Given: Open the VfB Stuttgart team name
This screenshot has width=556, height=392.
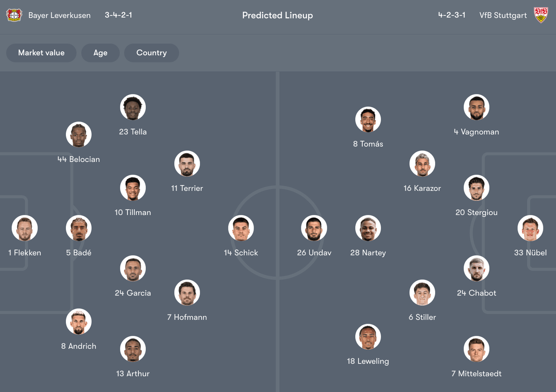Looking at the screenshot, I should (503, 15).
